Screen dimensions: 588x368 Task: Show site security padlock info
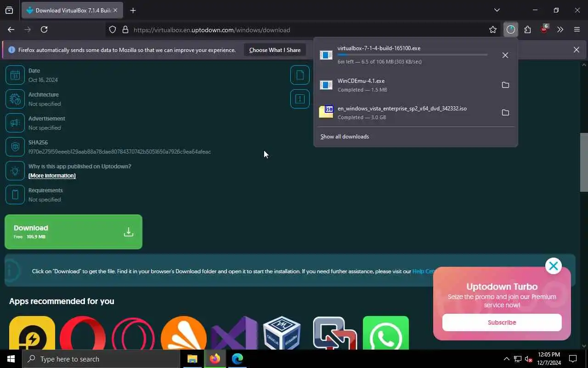[x=125, y=30]
